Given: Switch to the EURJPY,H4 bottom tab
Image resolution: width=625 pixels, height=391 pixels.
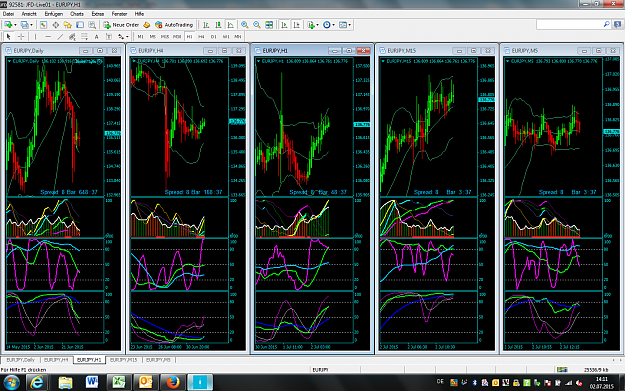Looking at the screenshot, I should [56, 360].
